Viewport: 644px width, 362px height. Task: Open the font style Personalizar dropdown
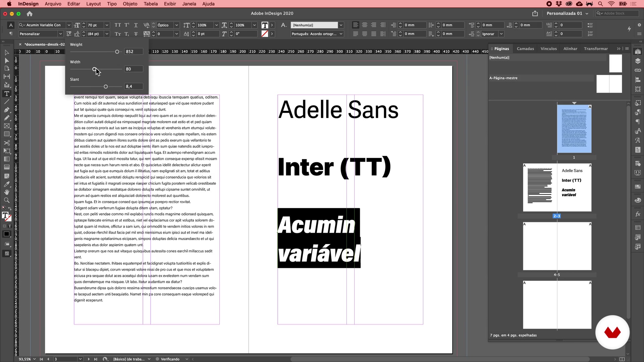pyautogui.click(x=60, y=34)
